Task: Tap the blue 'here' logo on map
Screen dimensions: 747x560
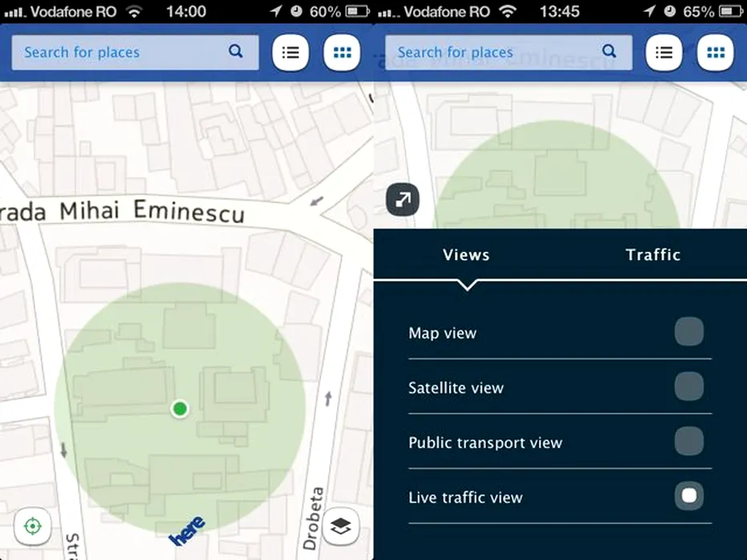Action: click(187, 531)
